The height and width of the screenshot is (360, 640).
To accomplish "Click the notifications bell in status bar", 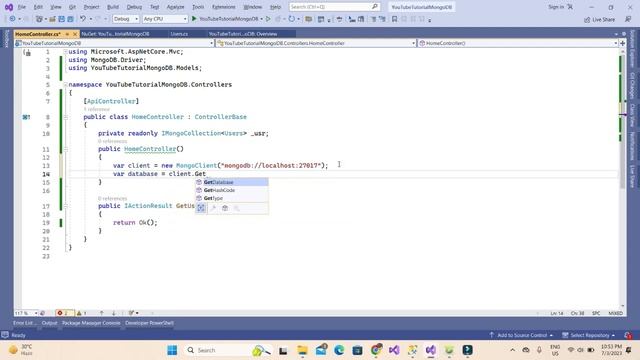I will click(x=628, y=335).
